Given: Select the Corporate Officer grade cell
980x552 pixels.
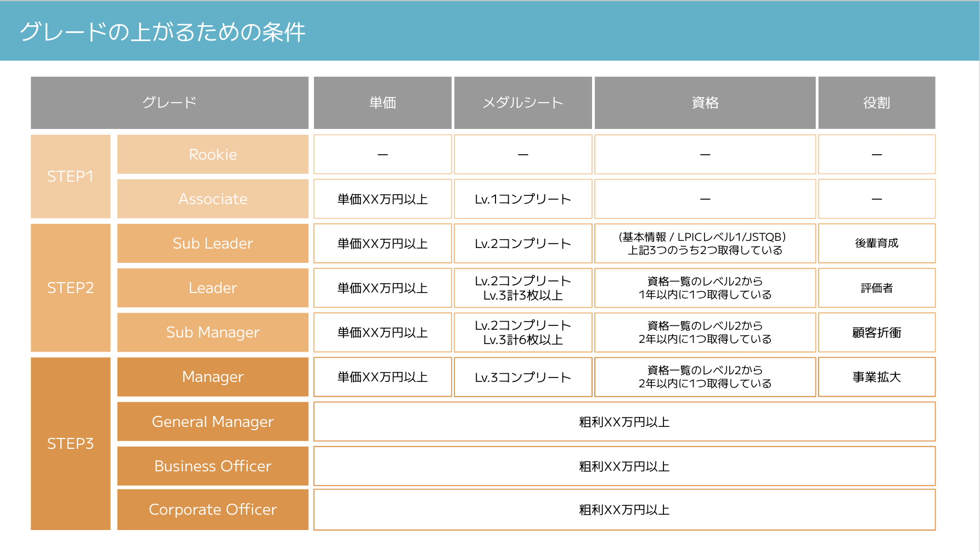Looking at the screenshot, I should coord(213,510).
